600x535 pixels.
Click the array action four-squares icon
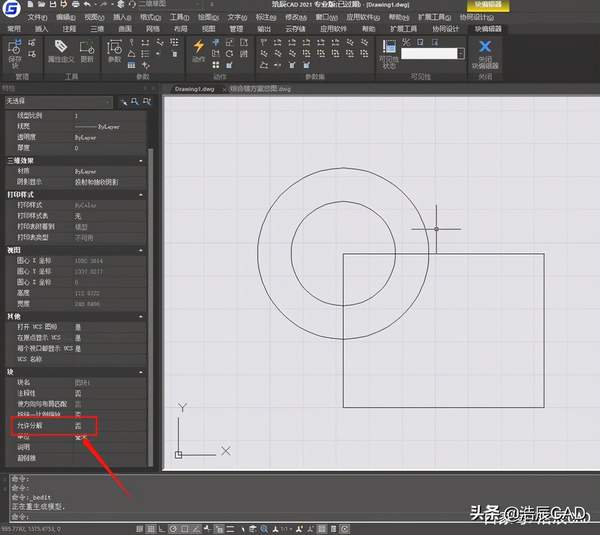coord(216,65)
